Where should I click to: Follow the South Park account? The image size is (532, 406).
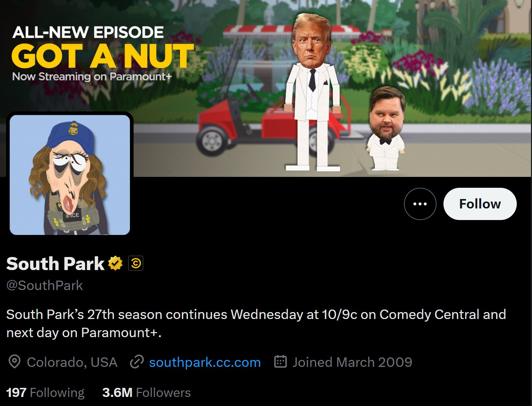(480, 204)
